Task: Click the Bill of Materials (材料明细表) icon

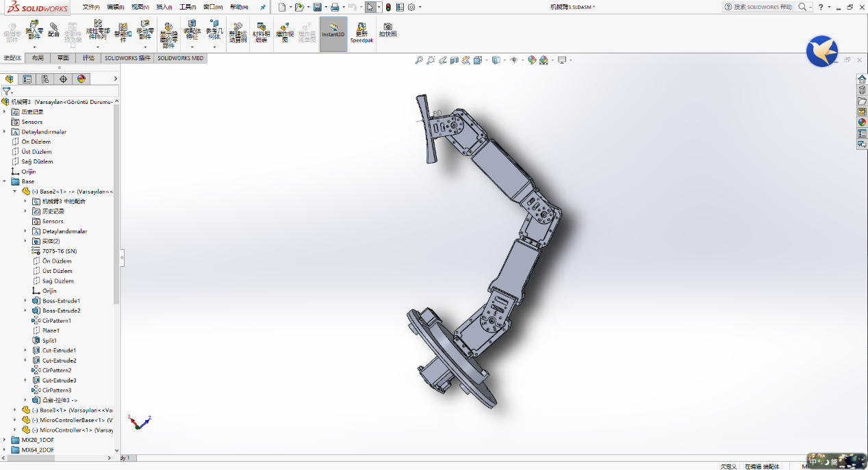Action: pos(261,33)
